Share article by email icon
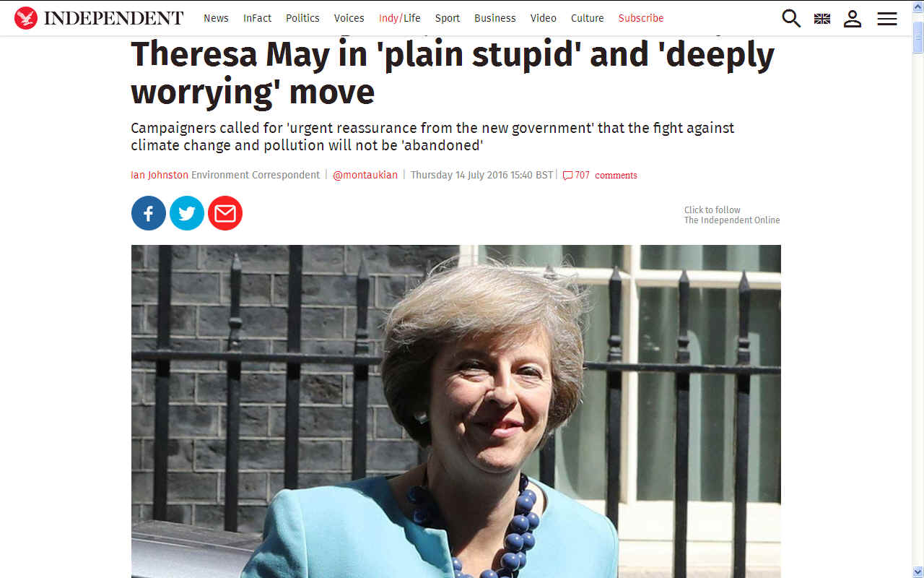This screenshot has width=924, height=578. (225, 213)
